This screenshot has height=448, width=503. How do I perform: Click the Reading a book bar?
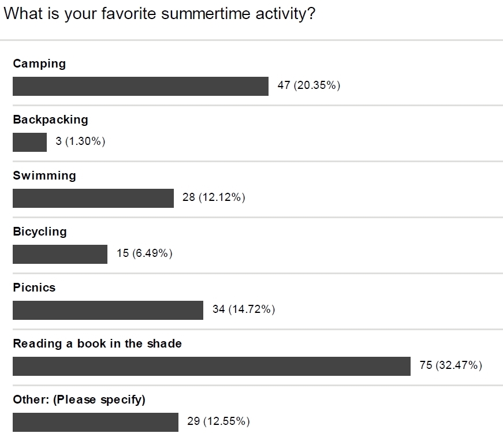[211, 366]
